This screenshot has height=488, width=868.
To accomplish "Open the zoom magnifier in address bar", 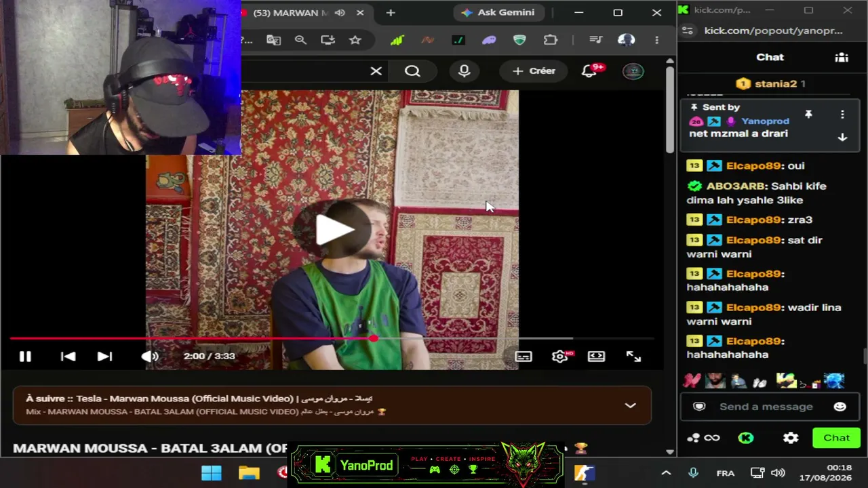I will click(301, 40).
